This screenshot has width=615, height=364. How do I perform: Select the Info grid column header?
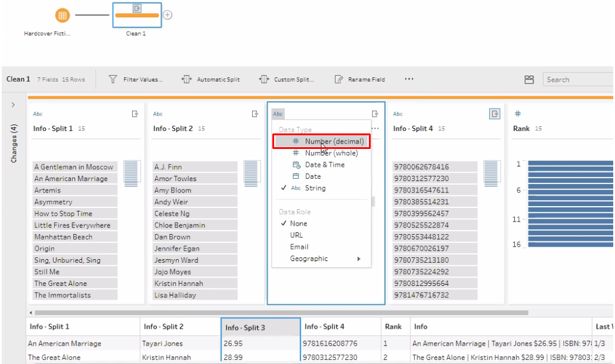click(501, 326)
